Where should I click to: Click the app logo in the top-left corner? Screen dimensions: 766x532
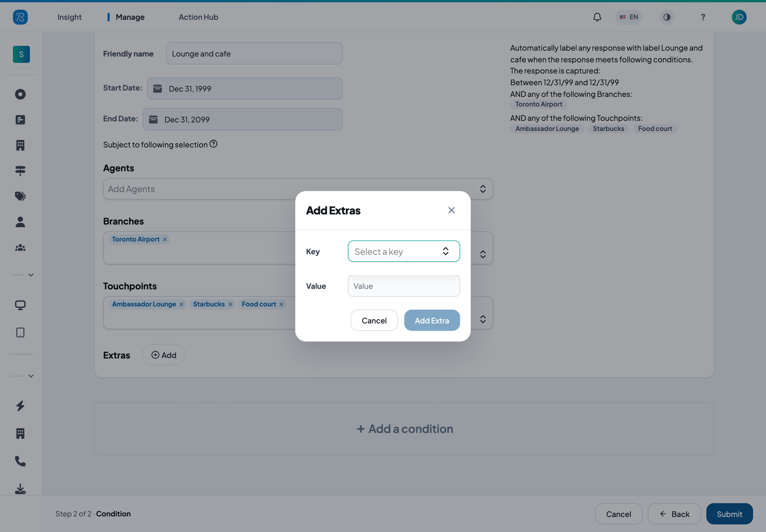(x=20, y=17)
